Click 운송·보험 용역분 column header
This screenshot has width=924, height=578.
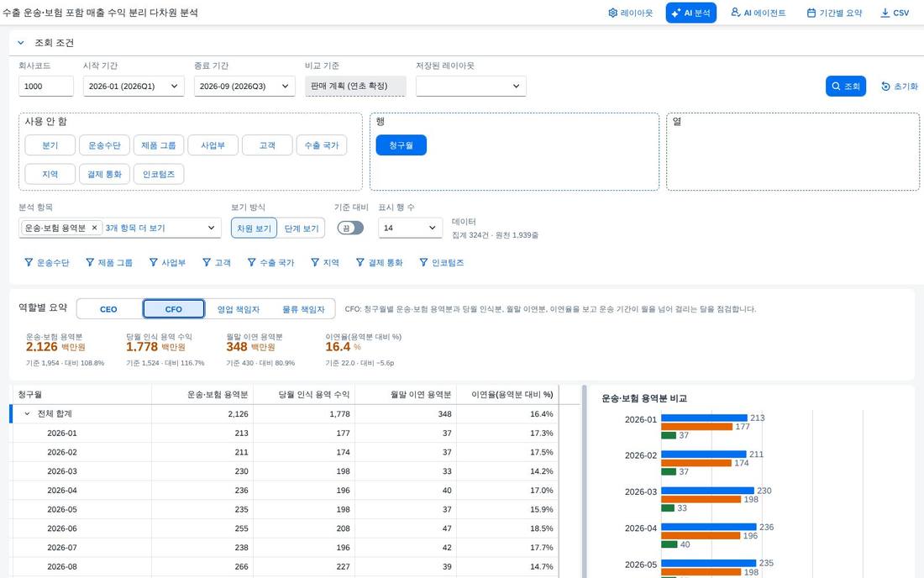coord(202,394)
